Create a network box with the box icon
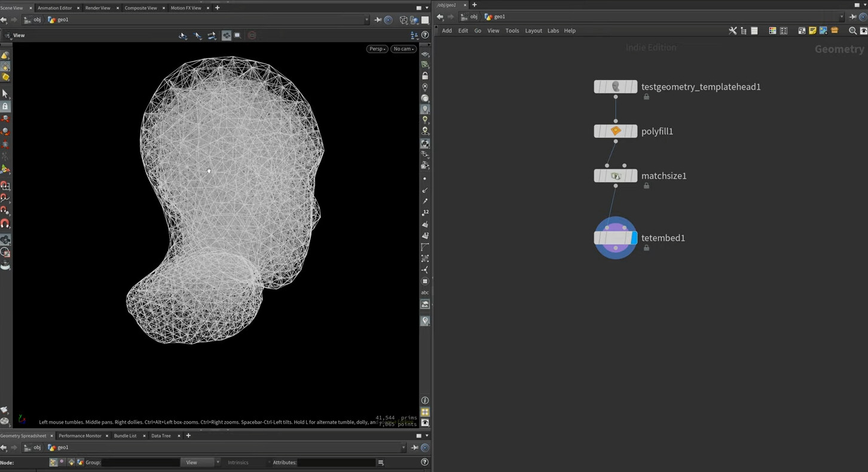Image resolution: width=868 pixels, height=472 pixels. pyautogui.click(x=802, y=30)
